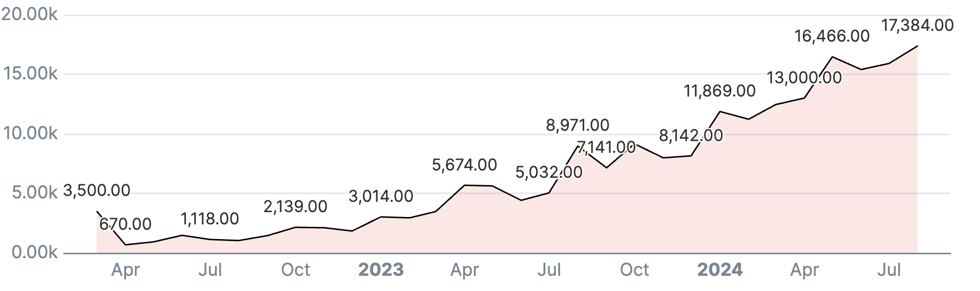This screenshot has width=980, height=291.
Task: Select the 10.00k y-axis label
Action: [x=30, y=133]
